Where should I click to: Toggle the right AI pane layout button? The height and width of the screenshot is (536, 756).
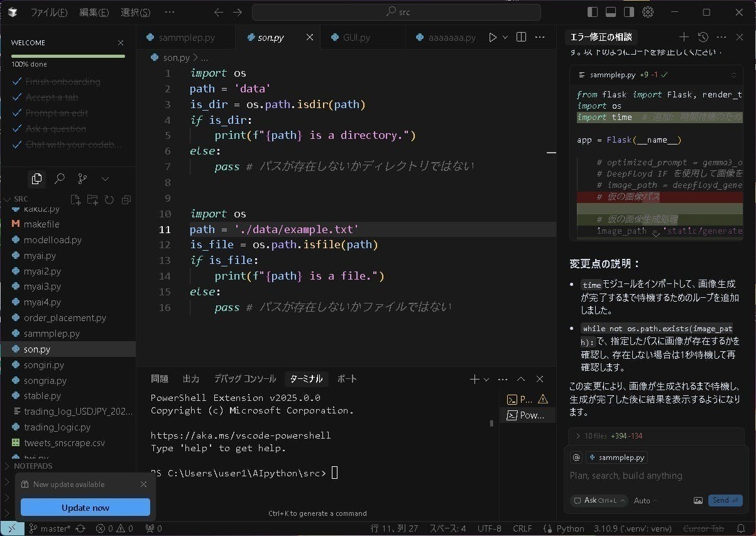(628, 13)
